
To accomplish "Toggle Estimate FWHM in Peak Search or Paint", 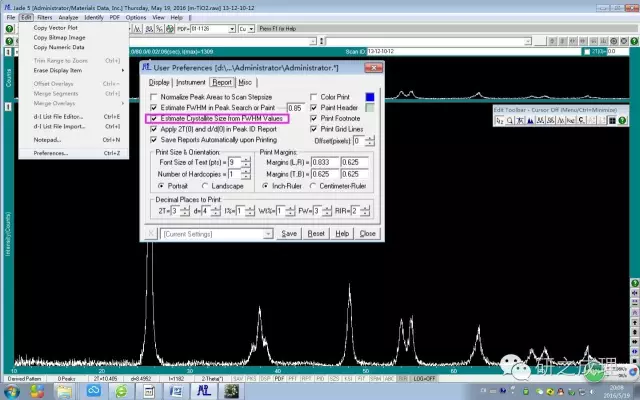I will coord(153,107).
